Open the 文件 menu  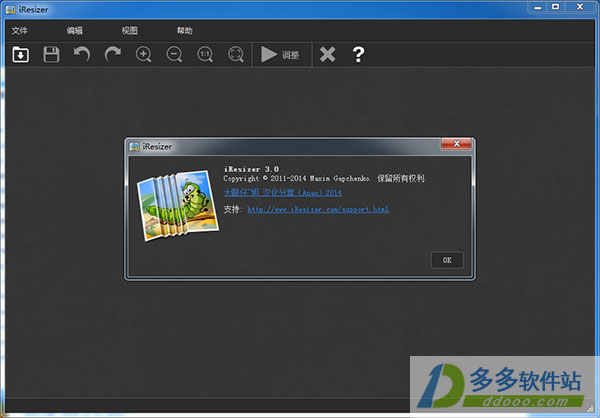[x=20, y=31]
